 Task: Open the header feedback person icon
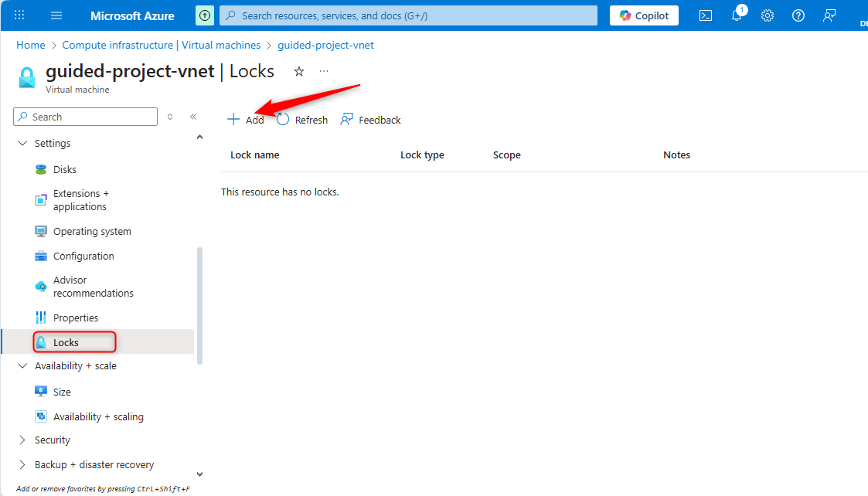click(829, 15)
